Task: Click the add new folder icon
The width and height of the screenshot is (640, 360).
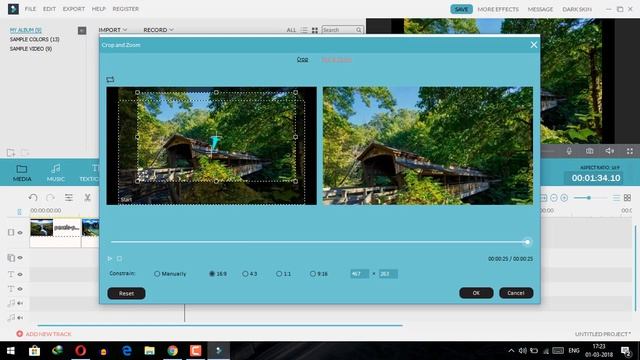Action: coord(11,153)
